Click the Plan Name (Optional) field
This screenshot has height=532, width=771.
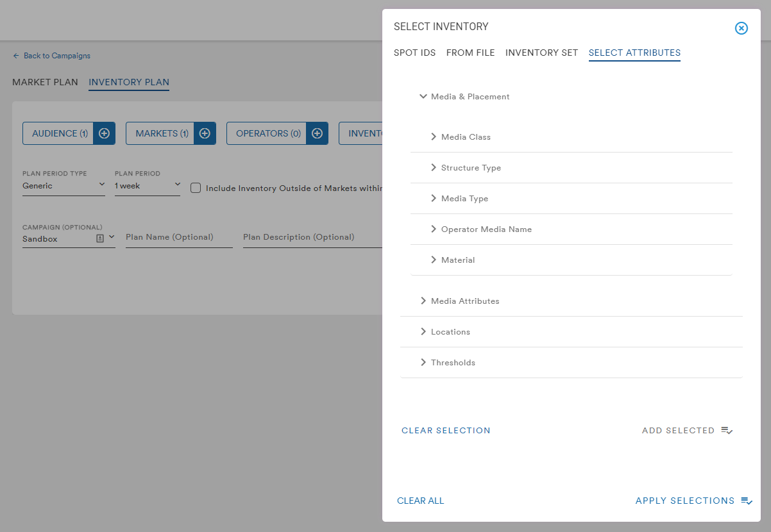click(179, 238)
